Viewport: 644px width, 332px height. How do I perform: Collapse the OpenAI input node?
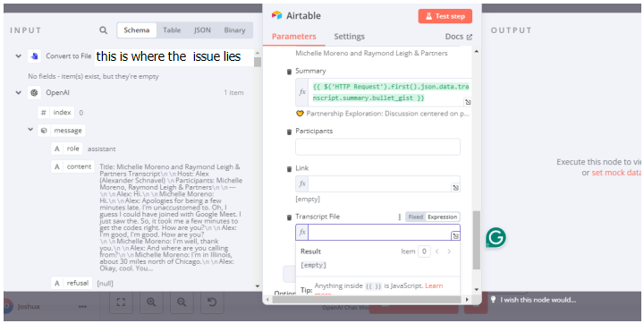tap(18, 93)
